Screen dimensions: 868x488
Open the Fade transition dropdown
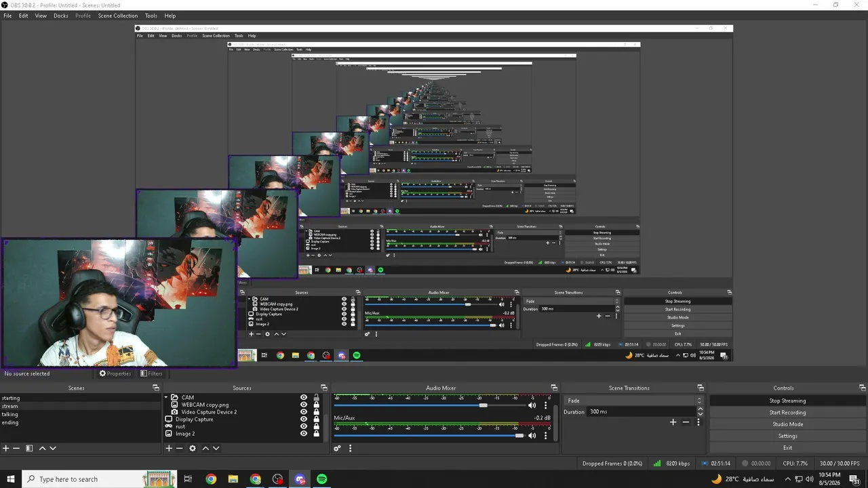point(635,401)
